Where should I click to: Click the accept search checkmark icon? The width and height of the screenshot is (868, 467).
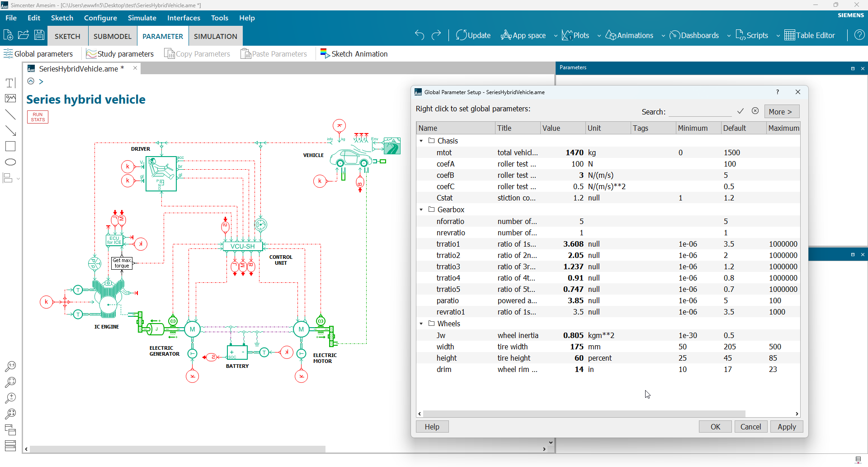click(741, 111)
